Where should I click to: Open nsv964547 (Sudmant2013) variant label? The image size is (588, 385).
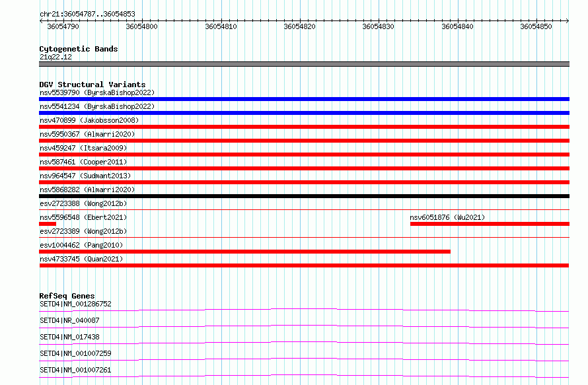pyautogui.click(x=85, y=176)
